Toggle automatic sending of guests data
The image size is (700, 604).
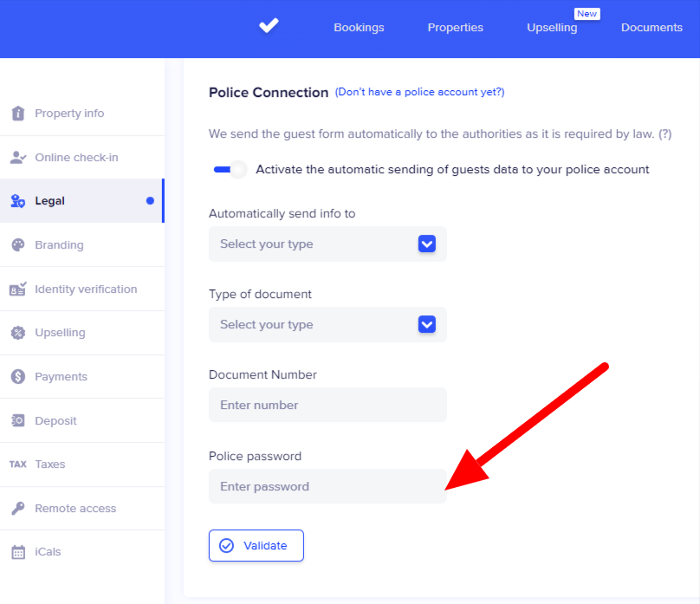point(230,170)
